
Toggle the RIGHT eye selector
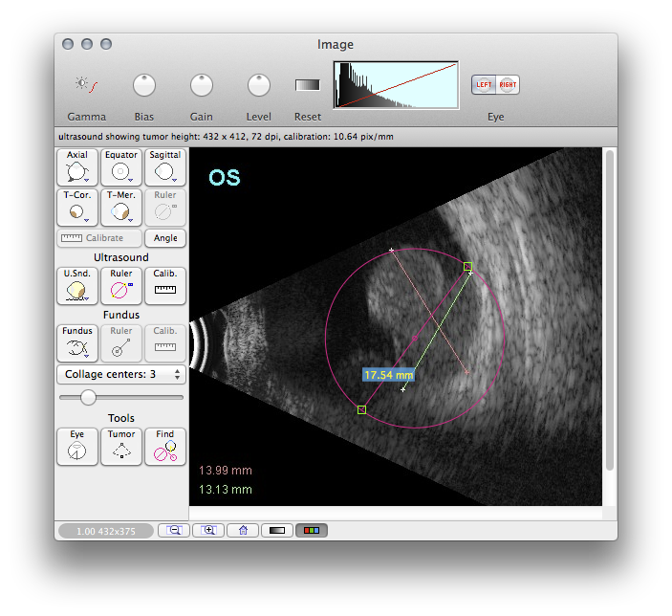click(508, 85)
